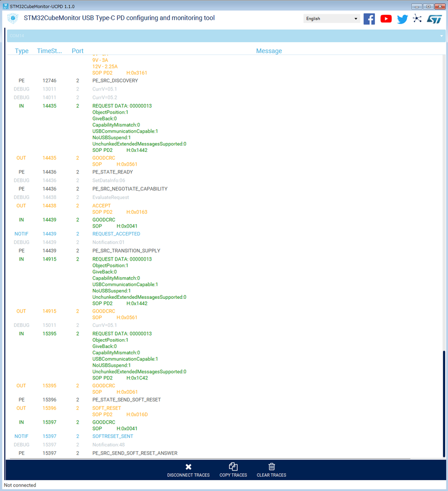Select the SOFTRESET_SENT notification

click(112, 436)
